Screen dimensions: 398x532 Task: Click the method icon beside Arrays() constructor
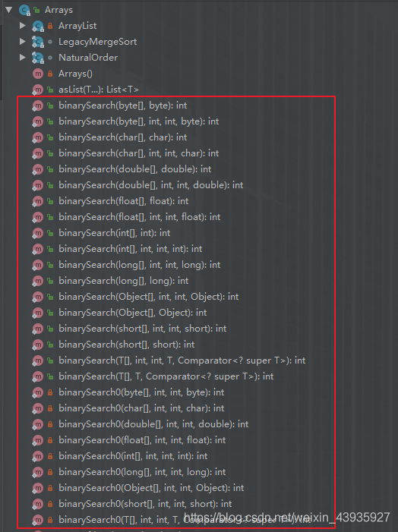click(38, 74)
